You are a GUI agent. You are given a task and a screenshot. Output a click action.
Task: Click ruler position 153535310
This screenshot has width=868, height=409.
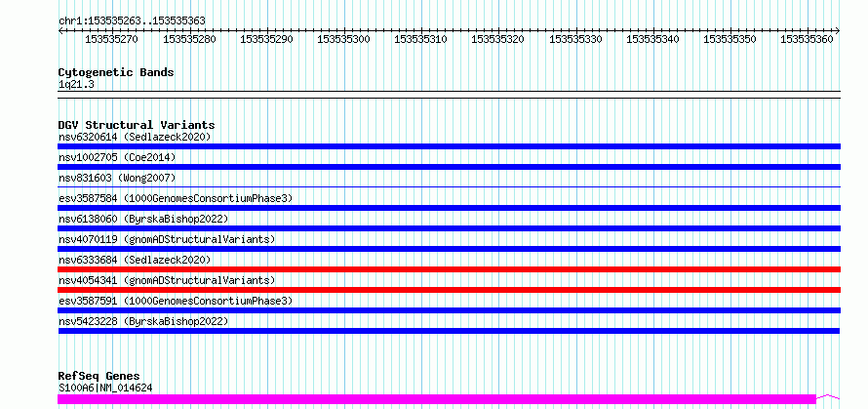point(420,39)
